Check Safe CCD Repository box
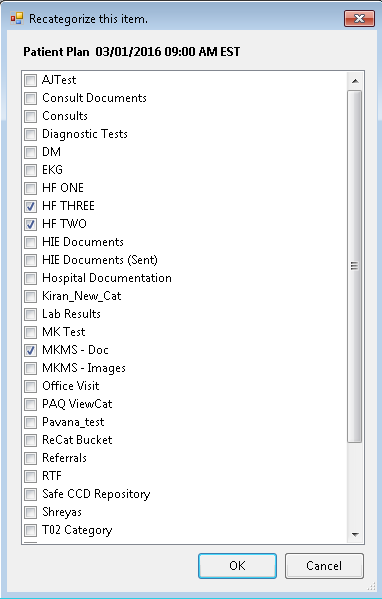Image resolution: width=382 pixels, height=599 pixels. point(31,494)
